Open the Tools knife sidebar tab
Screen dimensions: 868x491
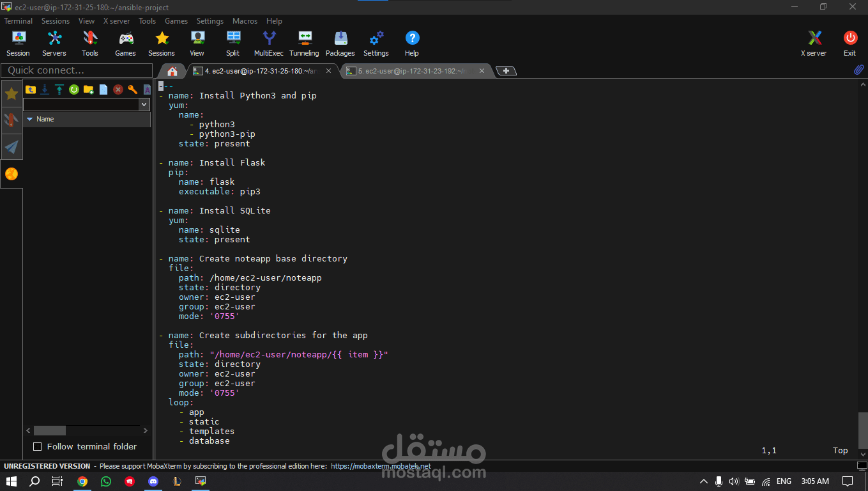point(11,120)
